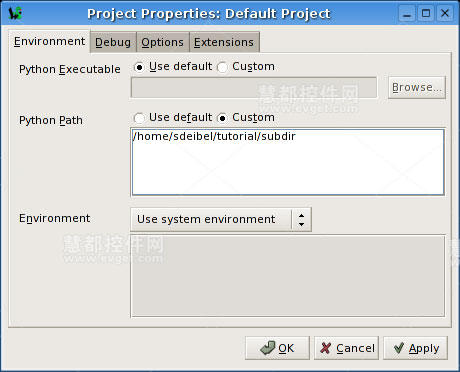Click the Wing IDE logo icon
460x372 pixels.
[15, 13]
